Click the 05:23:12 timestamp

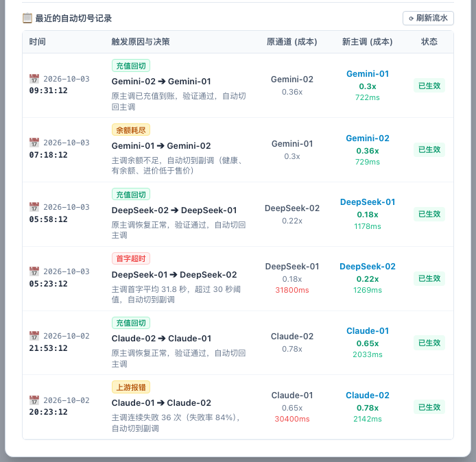click(48, 284)
